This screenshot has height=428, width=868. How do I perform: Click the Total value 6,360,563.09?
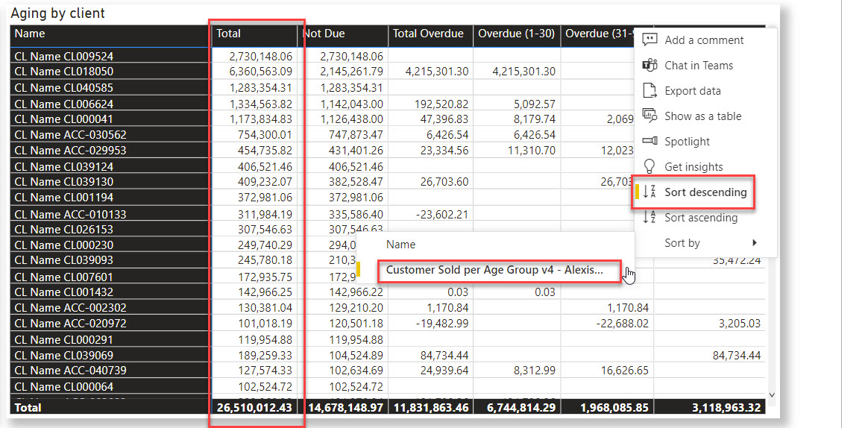(x=260, y=72)
